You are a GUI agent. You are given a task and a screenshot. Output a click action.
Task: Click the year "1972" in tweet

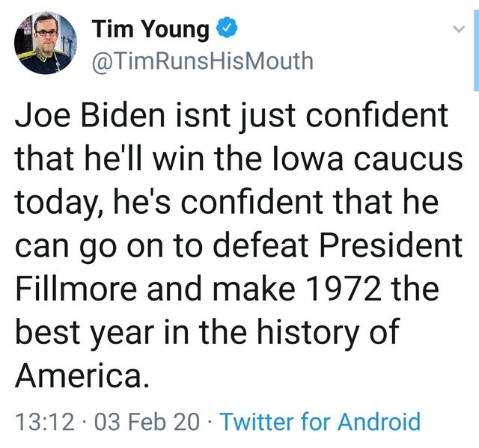click(x=344, y=289)
